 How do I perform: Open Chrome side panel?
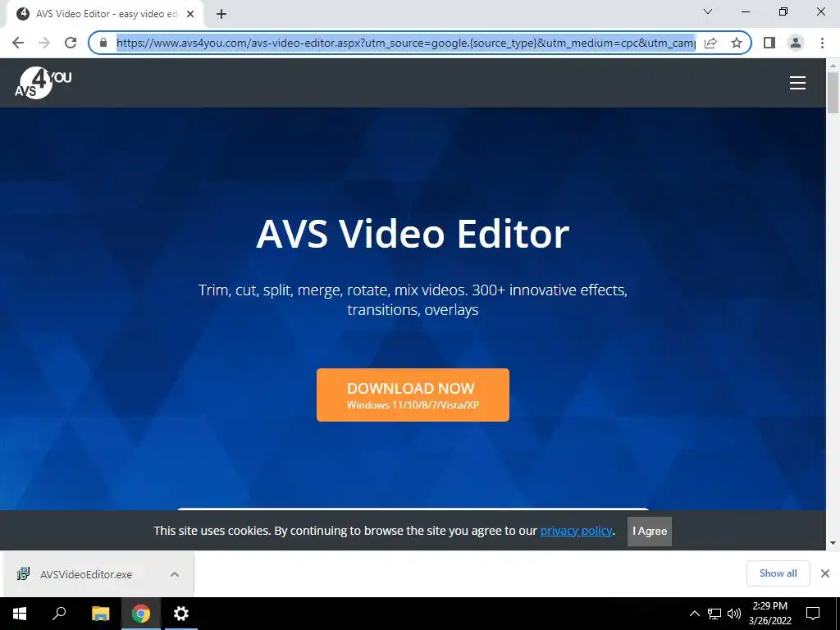tap(769, 43)
